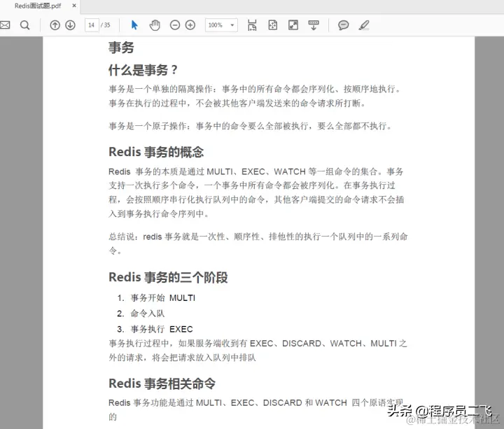Select the Redis面试题.pdf tab
The height and width of the screenshot is (429, 504).
tap(38, 6)
